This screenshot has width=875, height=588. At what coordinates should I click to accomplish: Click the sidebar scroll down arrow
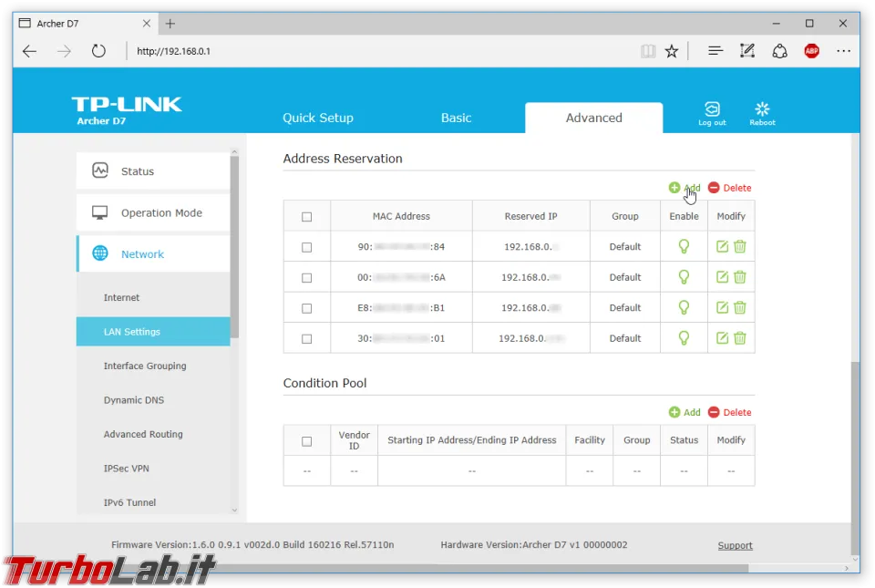pyautogui.click(x=234, y=510)
